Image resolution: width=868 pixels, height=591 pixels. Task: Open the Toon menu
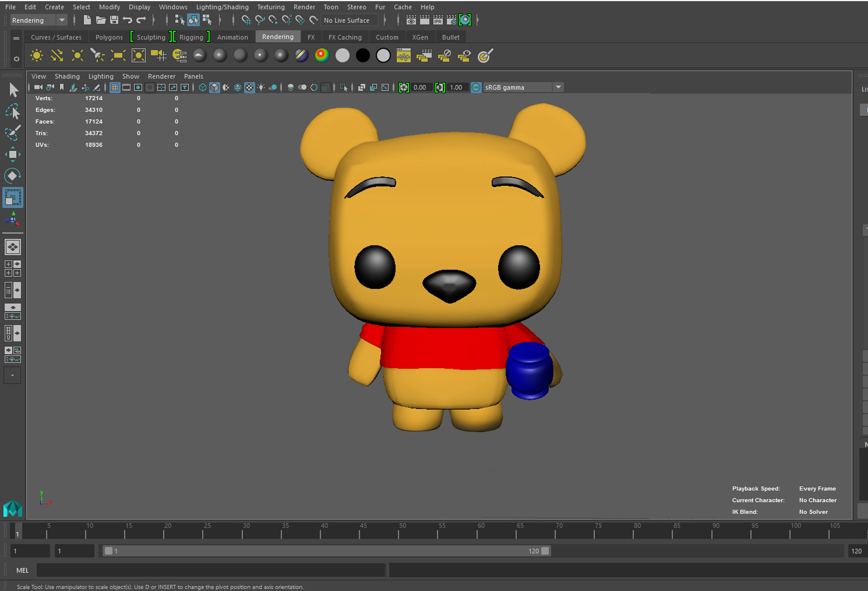coord(331,7)
